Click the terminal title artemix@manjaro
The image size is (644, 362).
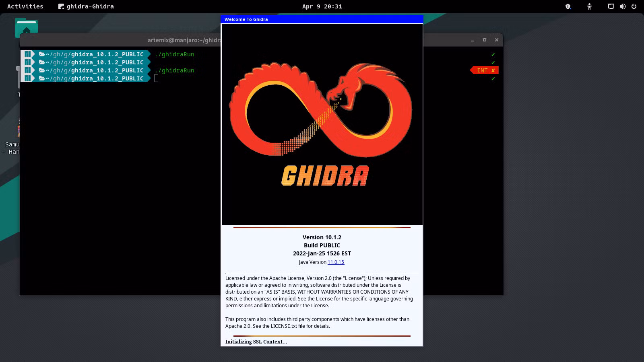[184, 40]
